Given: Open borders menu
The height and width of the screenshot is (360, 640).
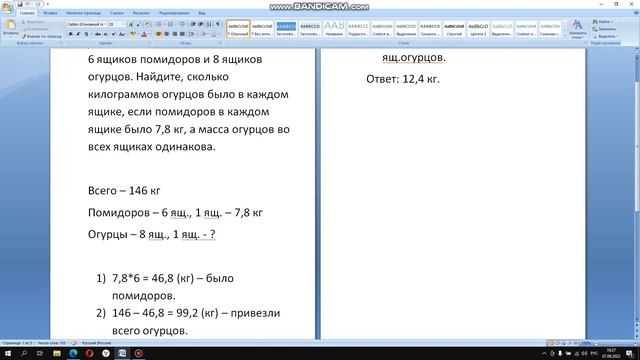Looking at the screenshot, I should tap(216, 34).
